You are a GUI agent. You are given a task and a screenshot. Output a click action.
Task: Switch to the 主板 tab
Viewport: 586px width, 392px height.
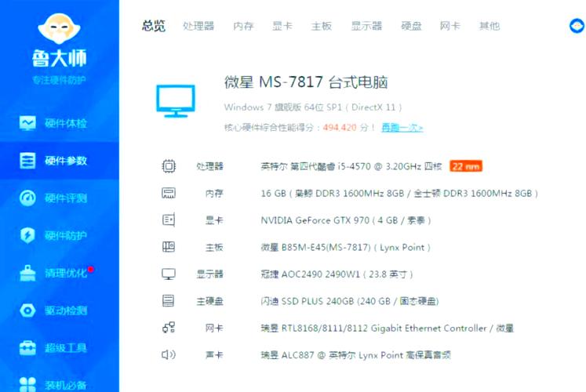322,26
